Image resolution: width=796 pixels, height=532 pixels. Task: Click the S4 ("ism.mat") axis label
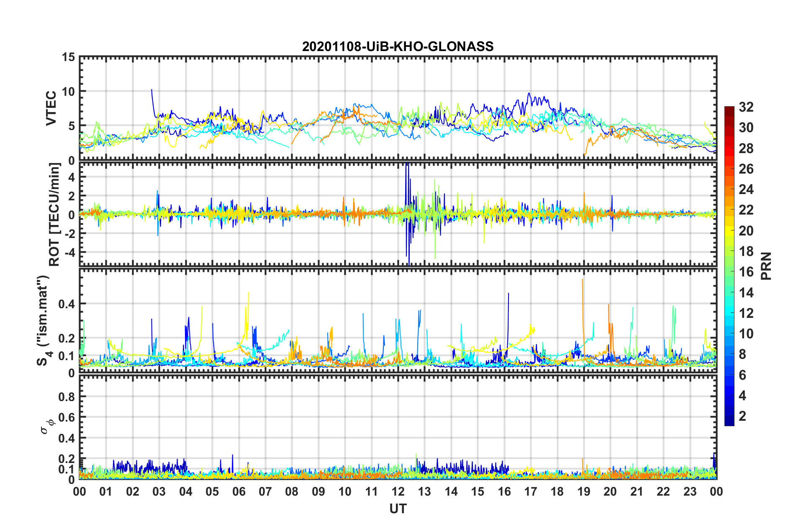point(44,320)
